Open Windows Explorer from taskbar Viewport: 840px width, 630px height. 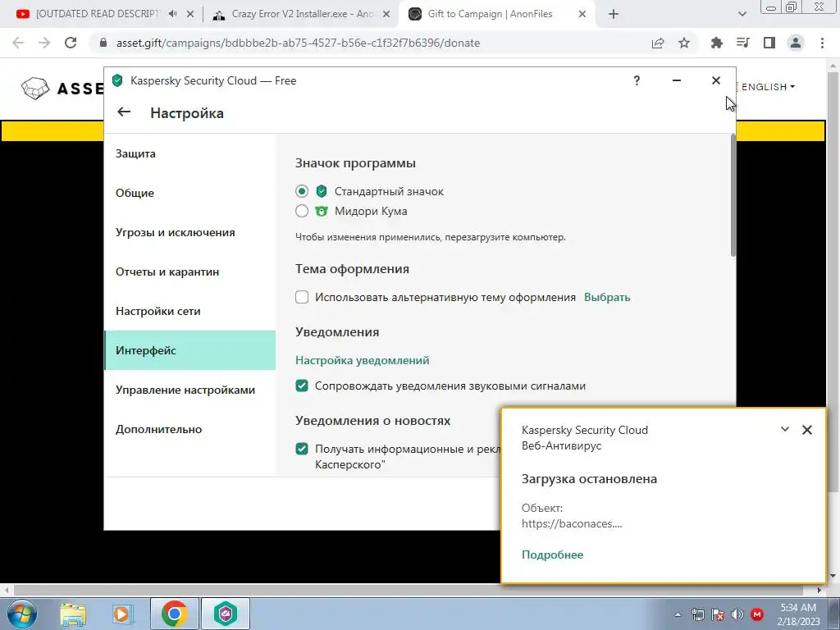73,614
